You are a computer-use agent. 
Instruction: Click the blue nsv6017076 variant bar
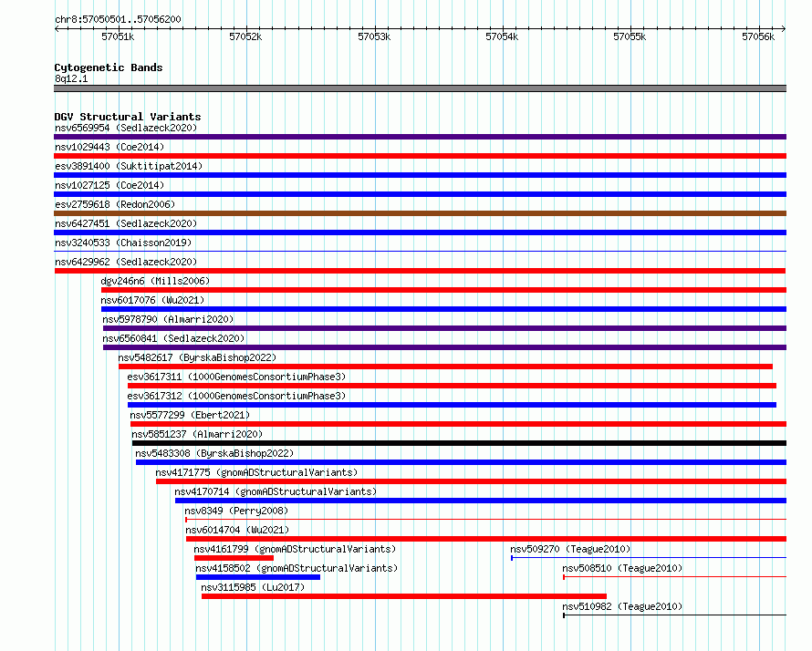click(443, 309)
